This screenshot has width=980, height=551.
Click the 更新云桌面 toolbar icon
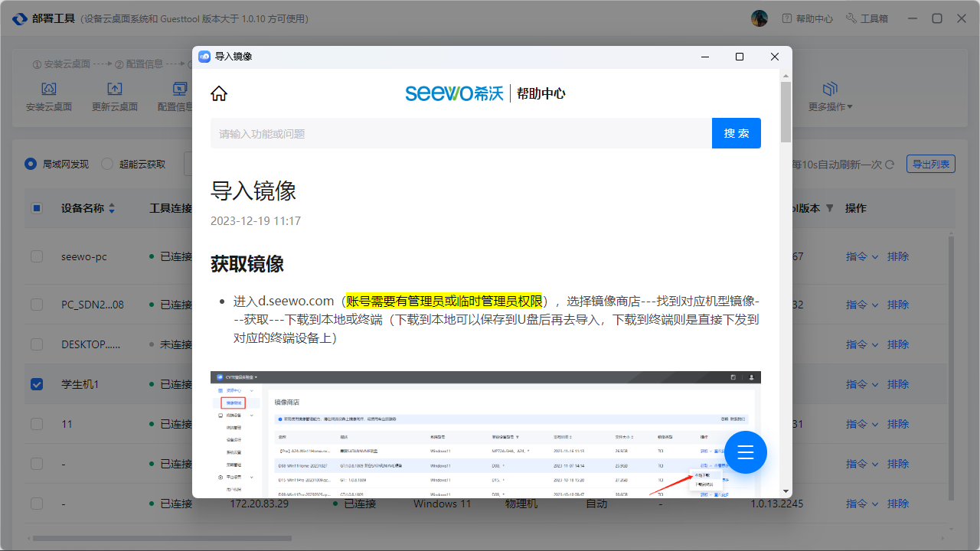coord(115,89)
